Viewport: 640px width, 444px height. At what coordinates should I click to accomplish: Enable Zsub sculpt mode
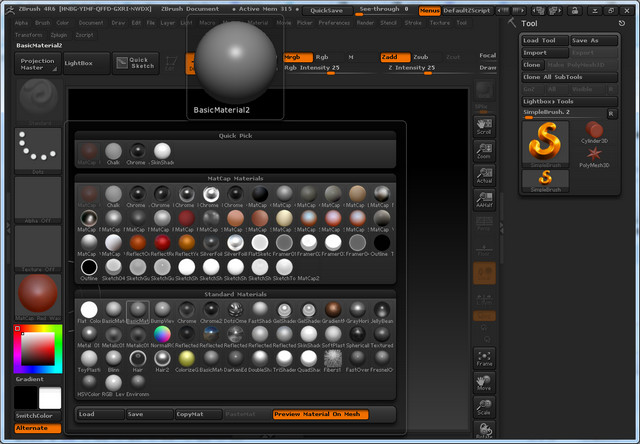coord(421,57)
